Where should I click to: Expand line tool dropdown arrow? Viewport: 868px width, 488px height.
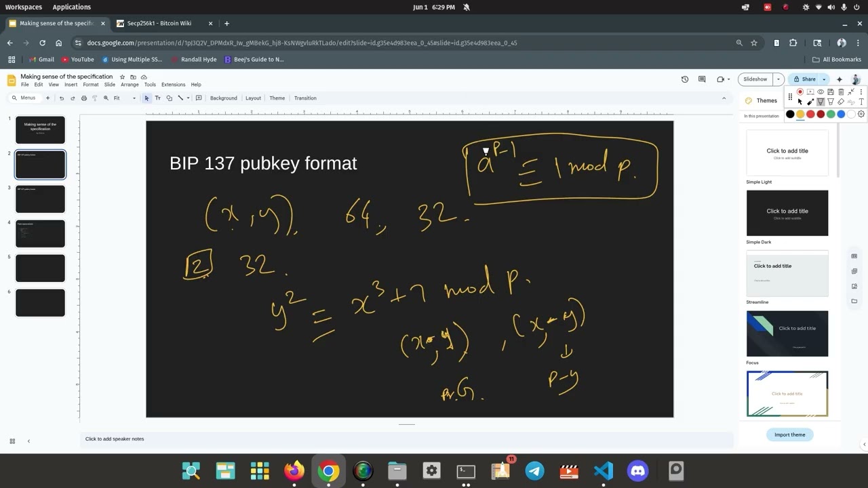tap(188, 98)
